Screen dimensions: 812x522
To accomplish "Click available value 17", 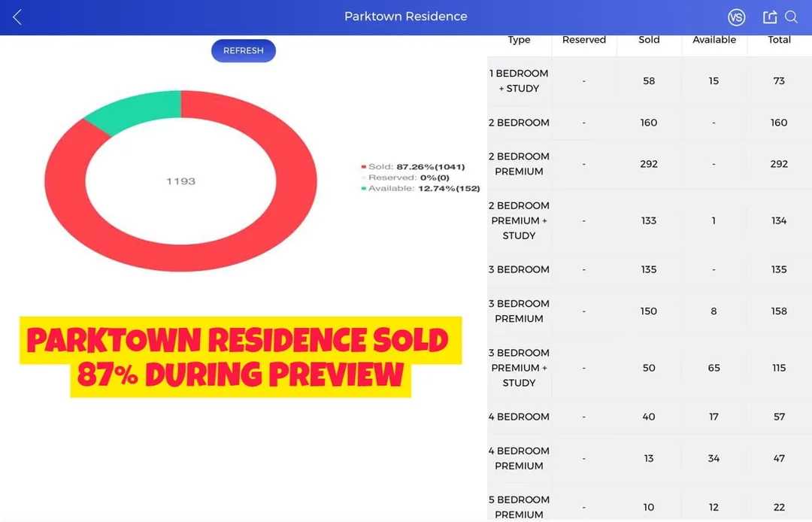I will tap(714, 417).
